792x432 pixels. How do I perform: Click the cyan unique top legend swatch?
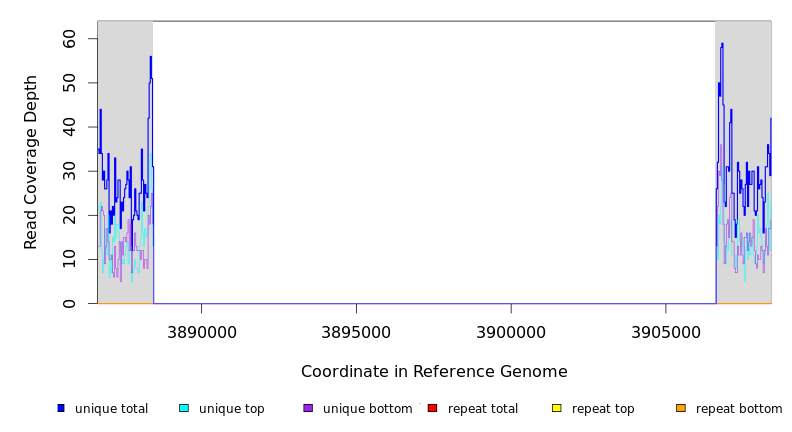click(184, 408)
